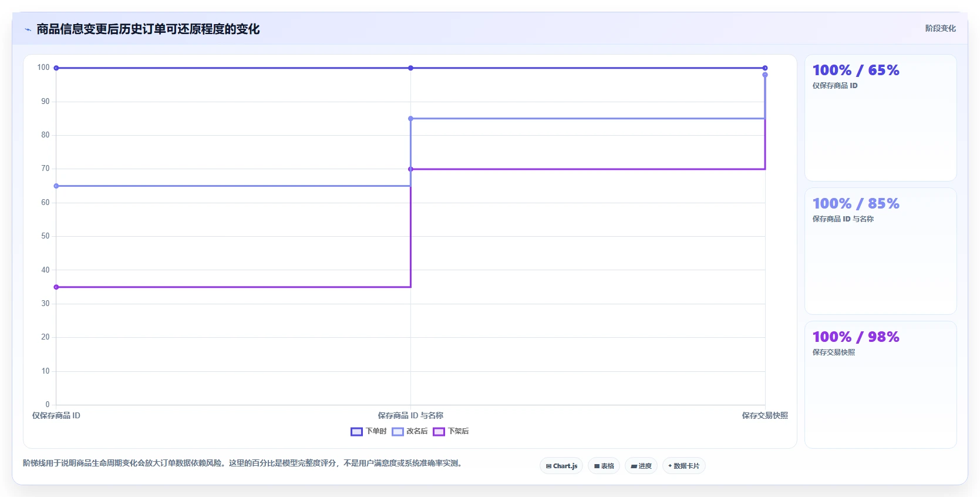Click the square icon in the 表格 chip
Image resolution: width=980 pixels, height=497 pixels.
597,466
